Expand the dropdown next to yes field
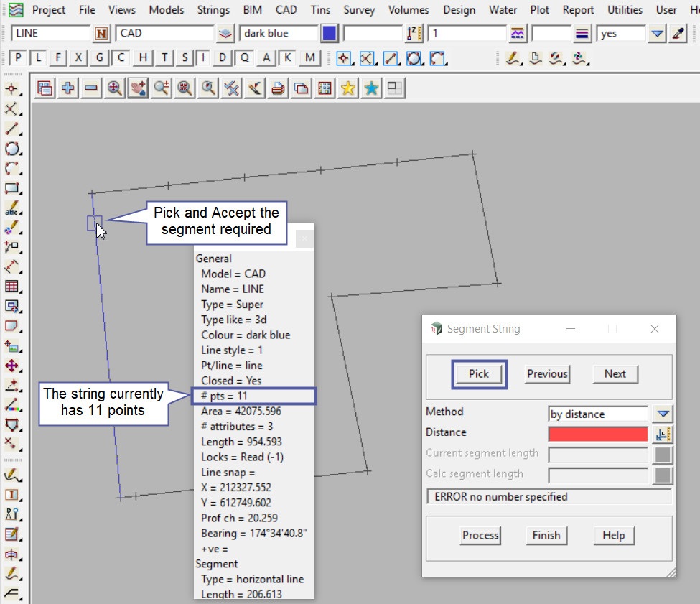 [657, 34]
